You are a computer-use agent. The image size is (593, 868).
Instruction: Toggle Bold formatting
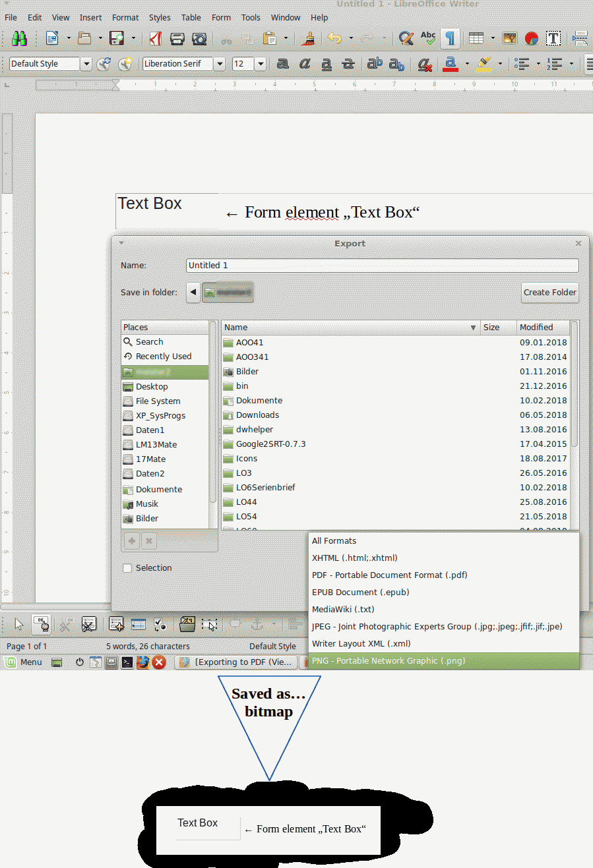click(x=283, y=64)
